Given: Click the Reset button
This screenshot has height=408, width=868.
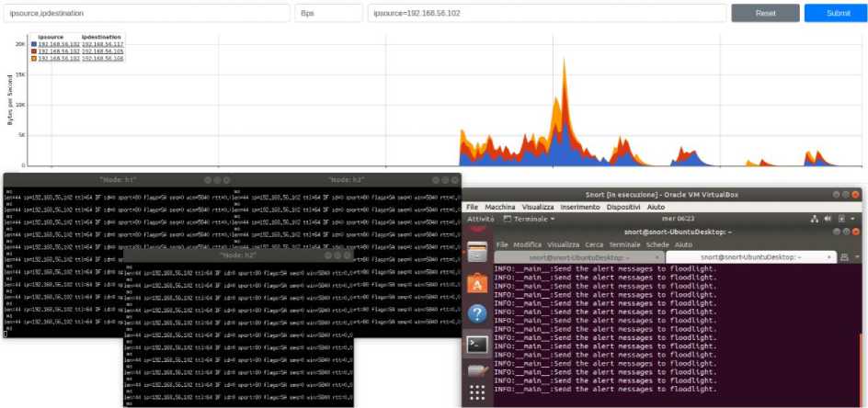Looking at the screenshot, I should click(x=766, y=13).
